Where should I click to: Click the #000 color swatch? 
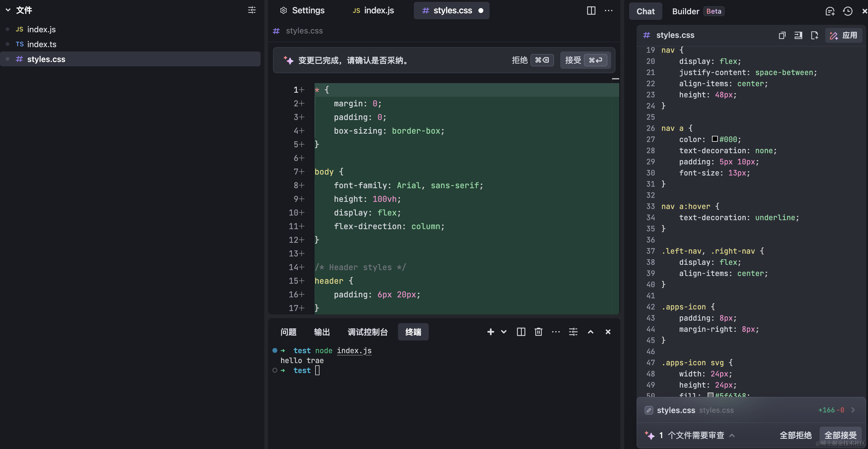(714, 139)
